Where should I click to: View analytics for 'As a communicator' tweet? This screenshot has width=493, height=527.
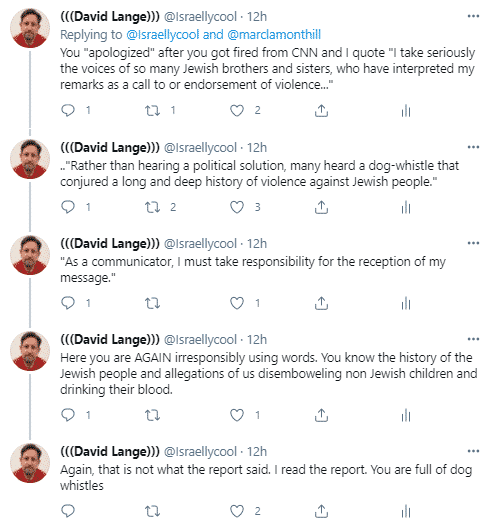[406, 303]
